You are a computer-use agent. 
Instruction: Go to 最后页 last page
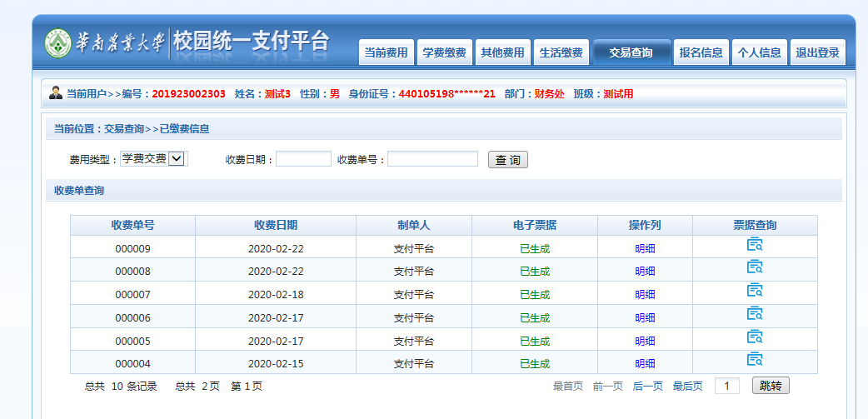(687, 387)
